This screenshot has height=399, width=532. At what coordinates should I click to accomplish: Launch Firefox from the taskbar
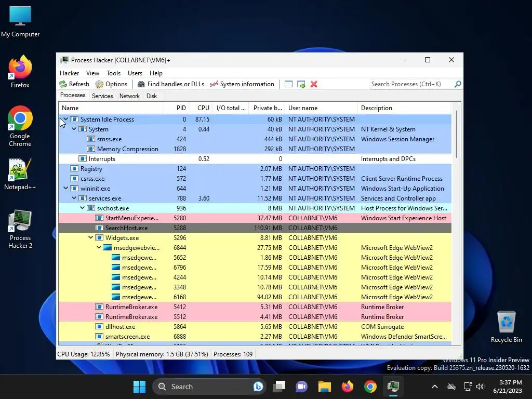click(x=348, y=387)
